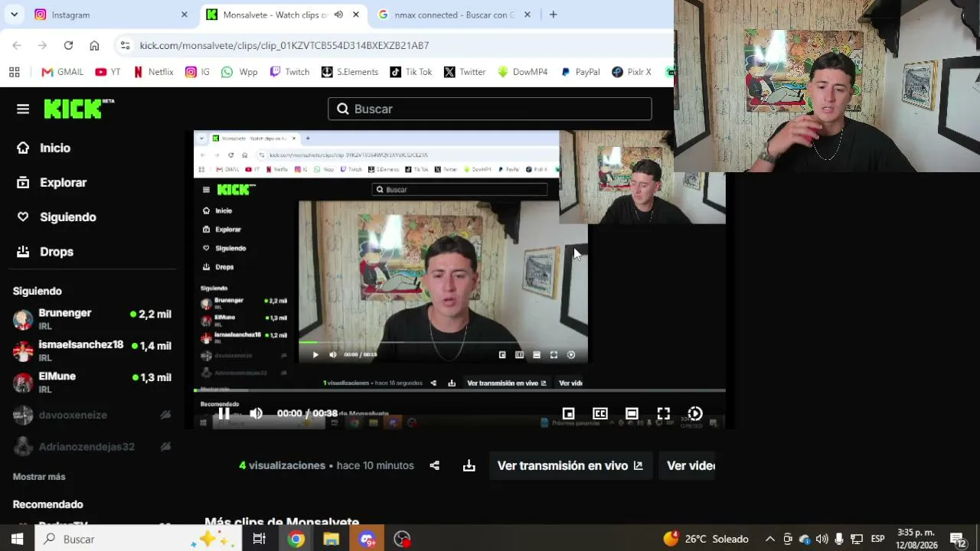
Task: Switch to the nmax connected Google tab
Action: (453, 15)
